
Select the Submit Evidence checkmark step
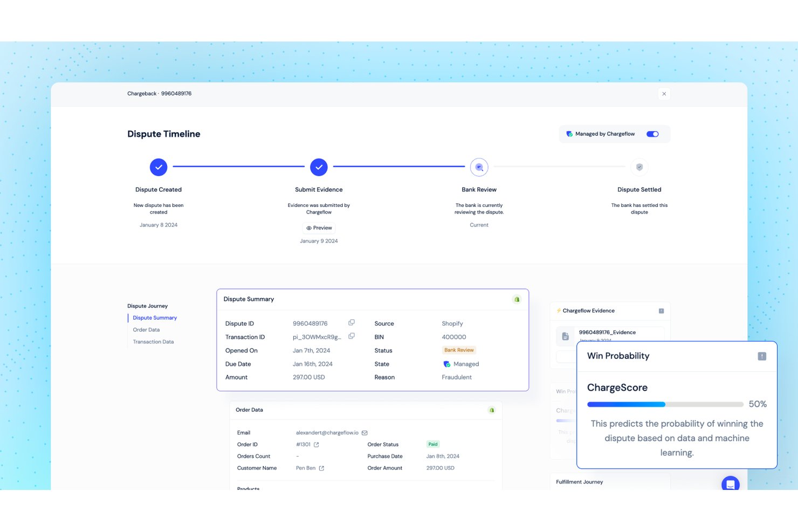click(x=319, y=167)
